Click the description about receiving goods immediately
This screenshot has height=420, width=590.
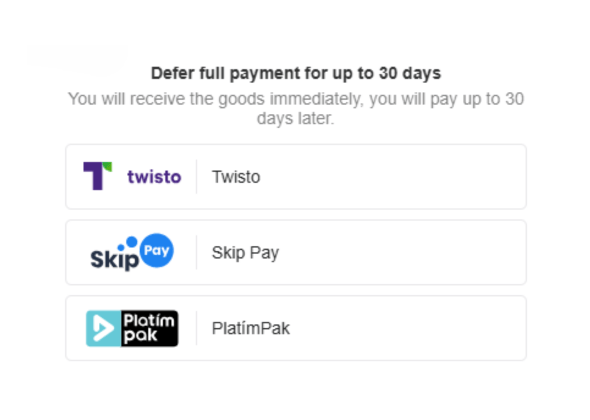[x=296, y=109]
